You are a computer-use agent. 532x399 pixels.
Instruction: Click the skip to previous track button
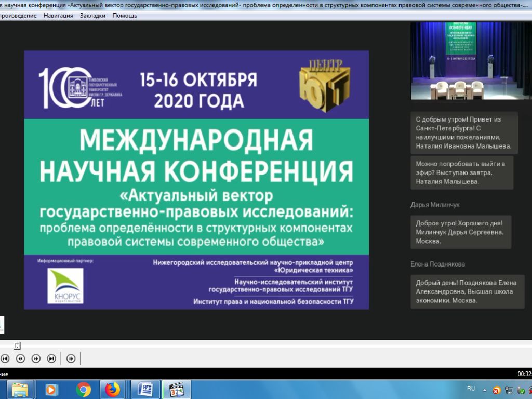point(5,358)
